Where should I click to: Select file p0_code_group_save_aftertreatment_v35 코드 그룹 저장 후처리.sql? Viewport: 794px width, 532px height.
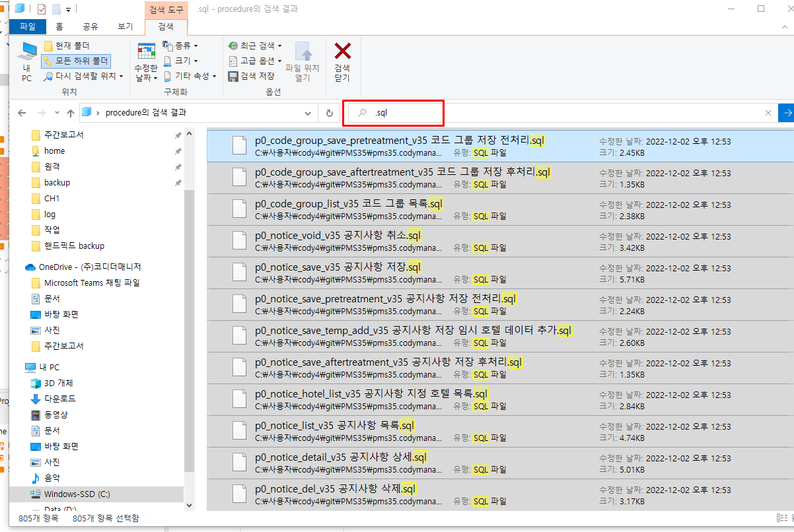(x=501, y=178)
